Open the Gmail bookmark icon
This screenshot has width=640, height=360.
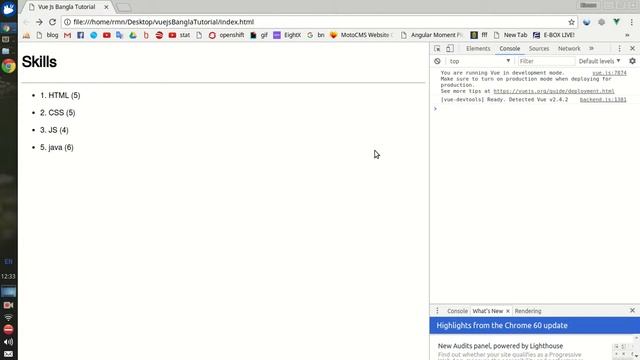tap(67, 35)
